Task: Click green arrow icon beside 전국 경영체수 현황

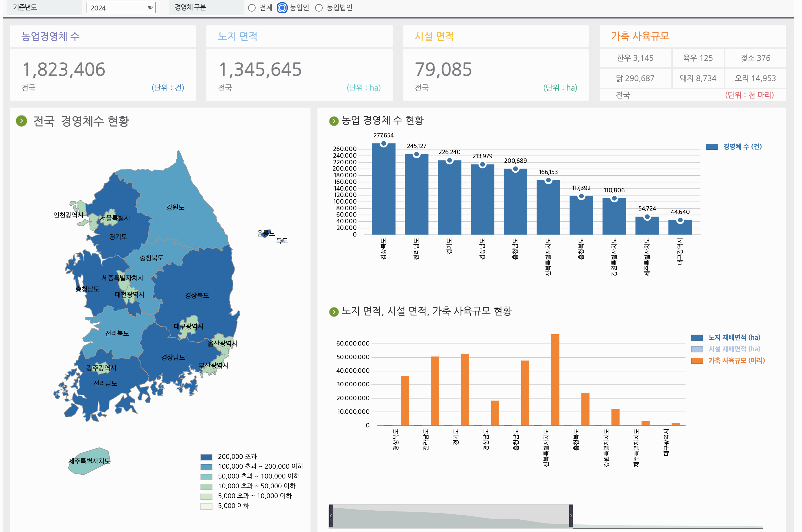Action: pyautogui.click(x=21, y=121)
